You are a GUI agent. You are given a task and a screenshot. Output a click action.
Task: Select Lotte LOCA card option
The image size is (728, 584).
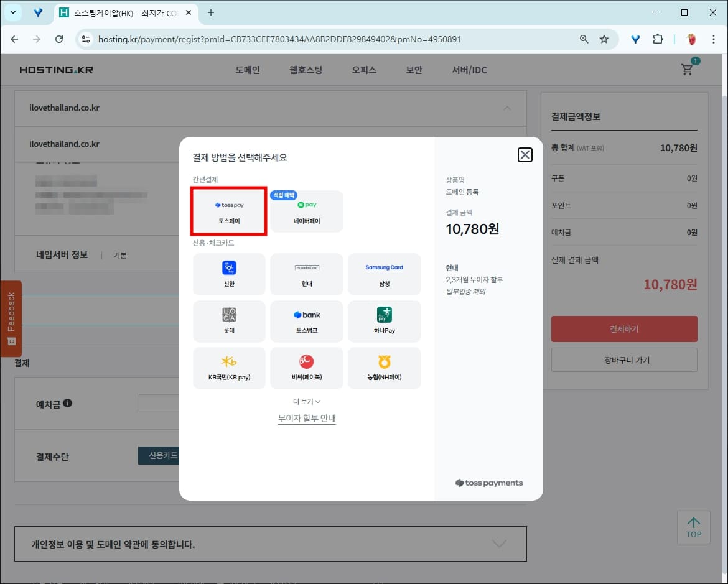click(x=229, y=322)
